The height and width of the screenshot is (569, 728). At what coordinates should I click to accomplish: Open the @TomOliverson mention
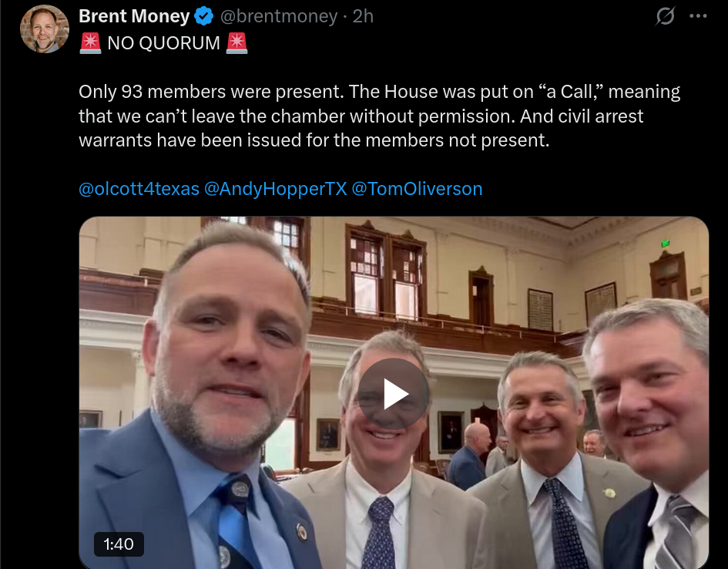417,189
